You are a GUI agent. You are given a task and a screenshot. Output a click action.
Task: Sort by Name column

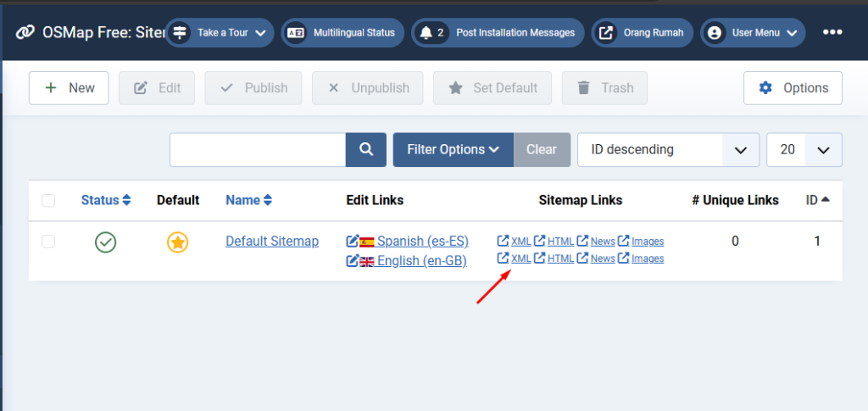pos(249,200)
